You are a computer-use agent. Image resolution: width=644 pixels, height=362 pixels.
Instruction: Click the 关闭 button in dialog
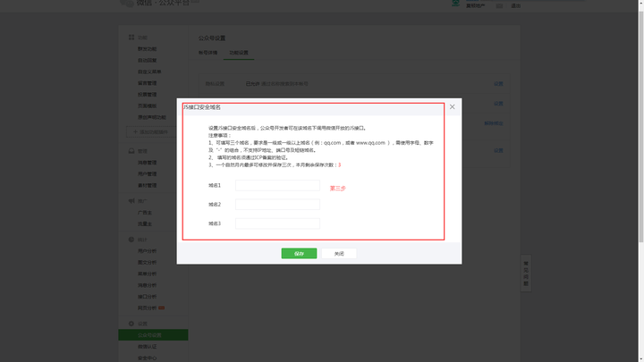tap(339, 254)
